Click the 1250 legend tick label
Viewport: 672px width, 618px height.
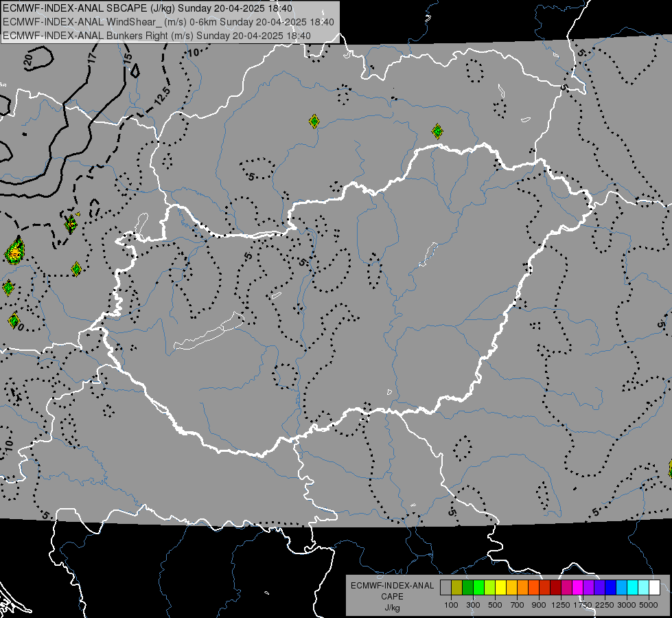561,605
